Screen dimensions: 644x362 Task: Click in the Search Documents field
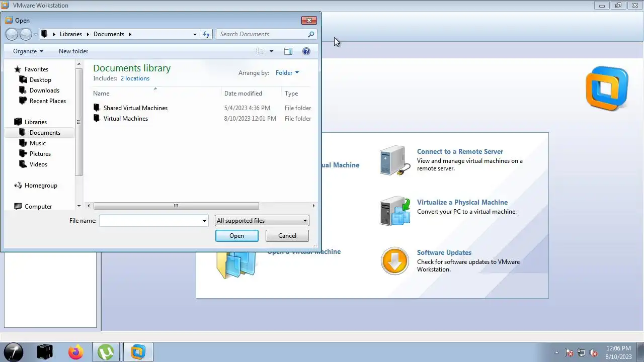click(x=262, y=34)
